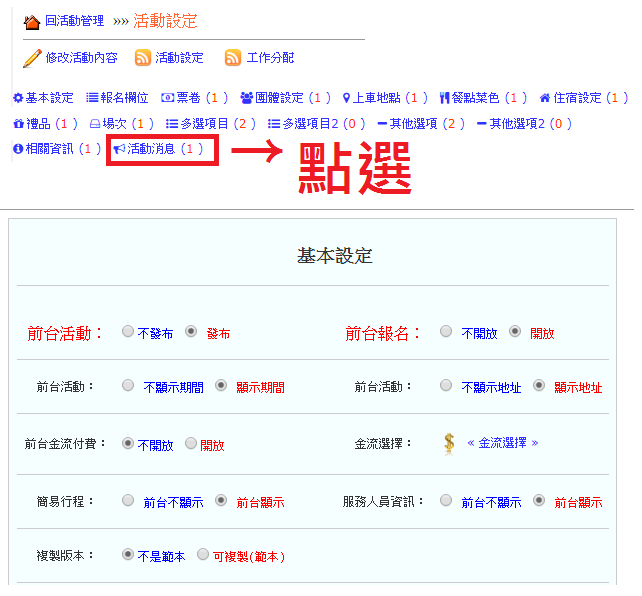Open the 報名欄位 settings section
The image size is (642, 596).
coord(124,98)
